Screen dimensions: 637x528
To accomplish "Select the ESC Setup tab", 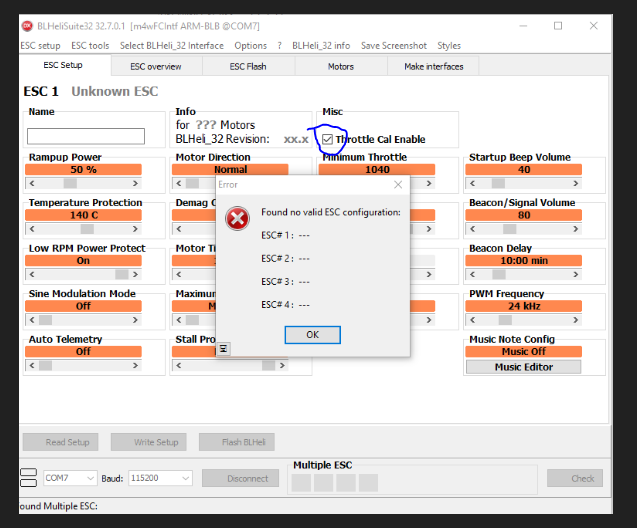I will [63, 65].
